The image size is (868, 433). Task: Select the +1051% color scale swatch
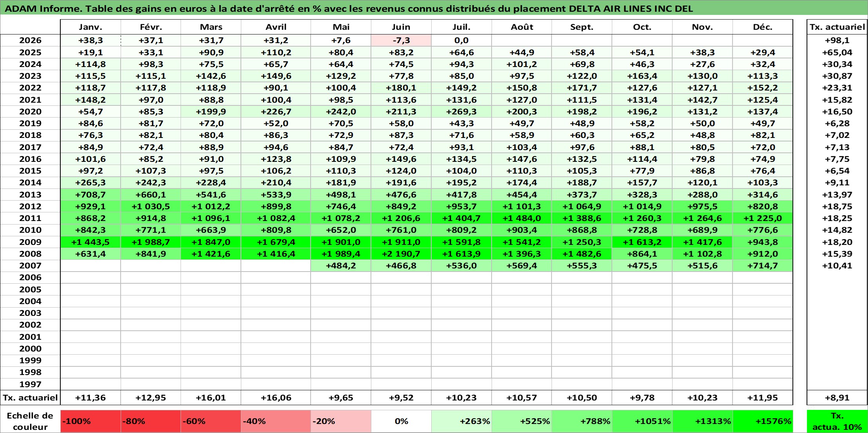click(x=642, y=421)
